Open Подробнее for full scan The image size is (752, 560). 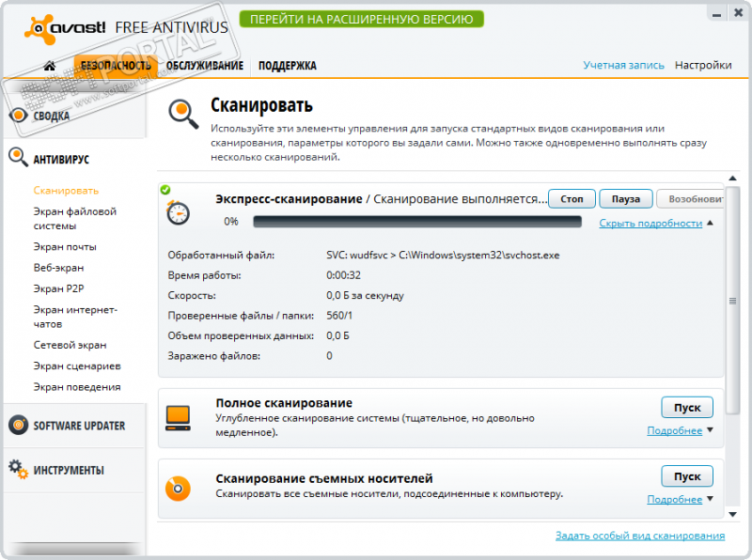pos(674,430)
